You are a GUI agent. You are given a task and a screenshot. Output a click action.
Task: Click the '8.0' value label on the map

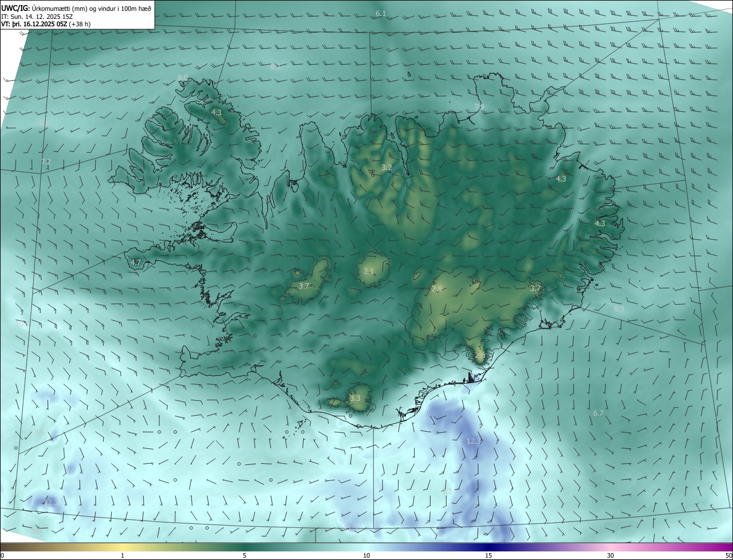click(x=183, y=78)
